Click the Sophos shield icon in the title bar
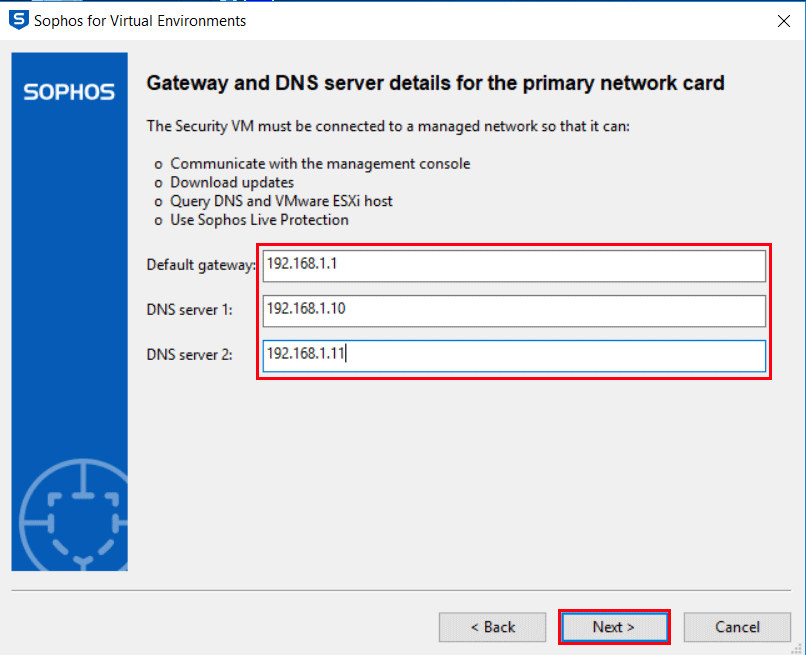Image resolution: width=806 pixels, height=655 pixels. click(x=19, y=20)
